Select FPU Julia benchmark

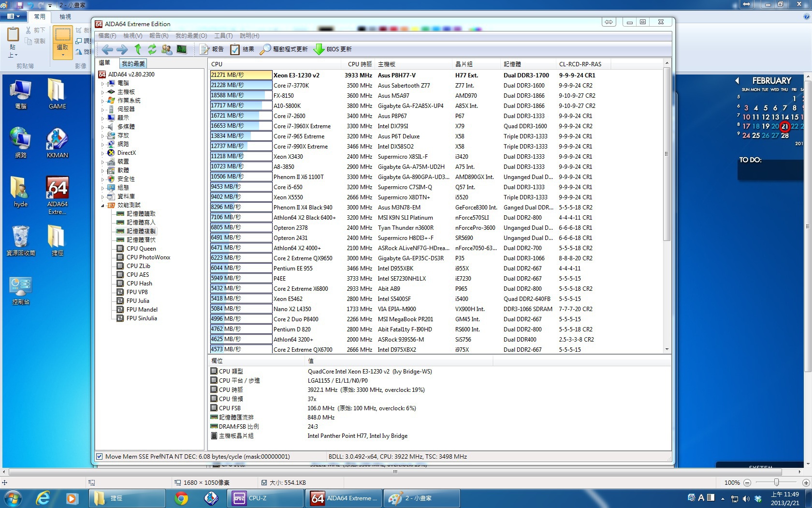[x=138, y=301]
